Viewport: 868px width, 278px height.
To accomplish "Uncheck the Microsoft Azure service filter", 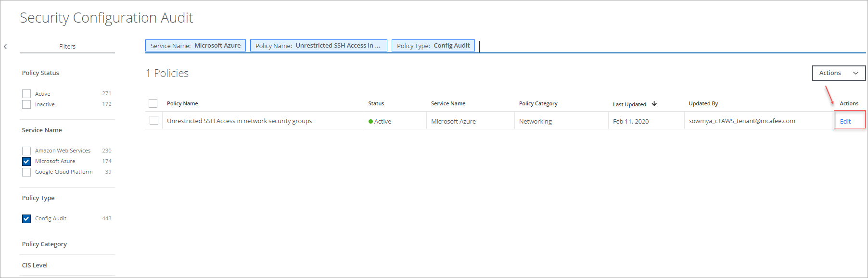I will (x=26, y=162).
